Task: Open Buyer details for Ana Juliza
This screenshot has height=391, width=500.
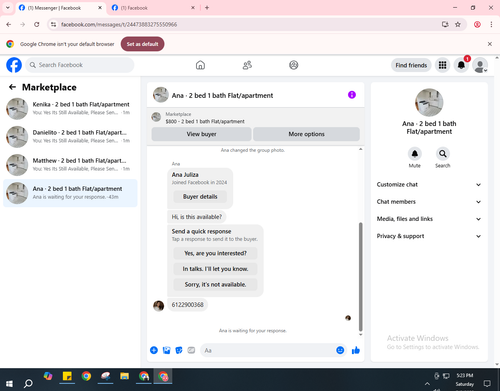Action: [200, 197]
